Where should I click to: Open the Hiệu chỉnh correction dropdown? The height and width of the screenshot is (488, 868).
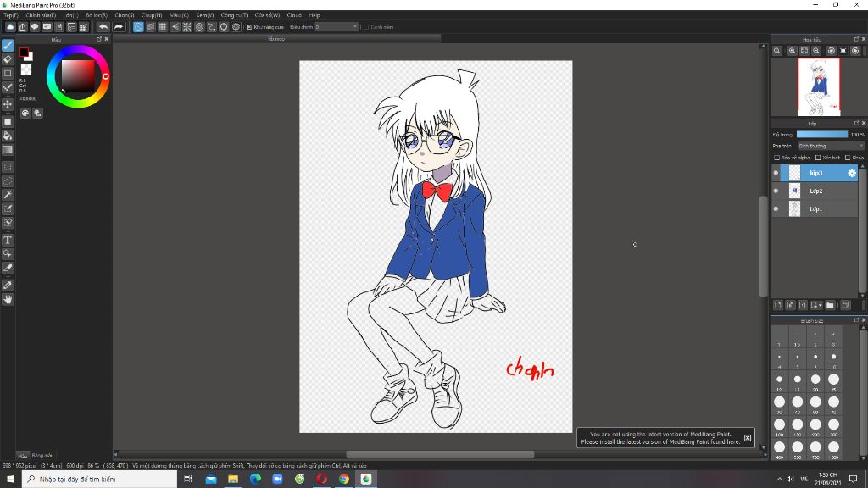(337, 26)
